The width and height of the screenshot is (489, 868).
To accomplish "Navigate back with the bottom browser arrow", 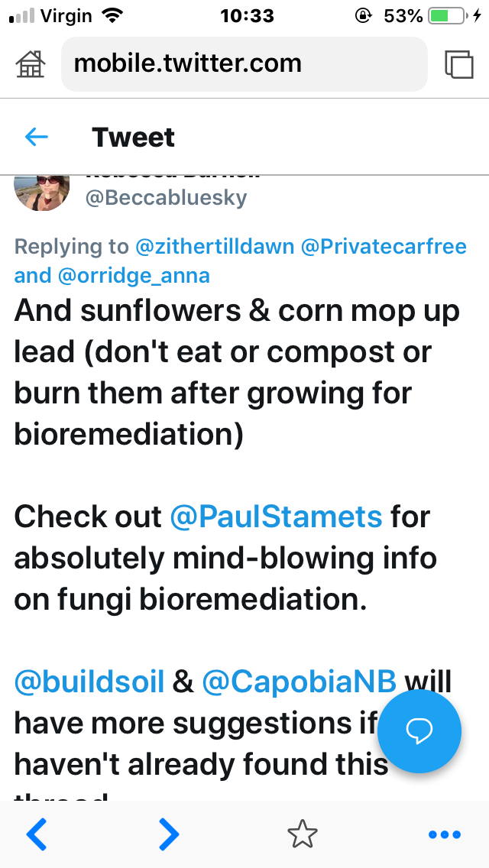I will 37,834.
